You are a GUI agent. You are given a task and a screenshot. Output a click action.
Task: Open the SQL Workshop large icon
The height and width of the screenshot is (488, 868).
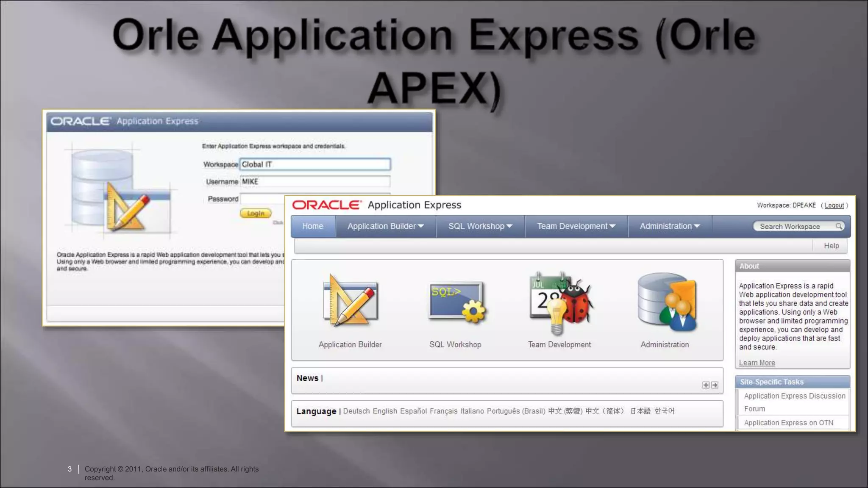click(x=457, y=302)
